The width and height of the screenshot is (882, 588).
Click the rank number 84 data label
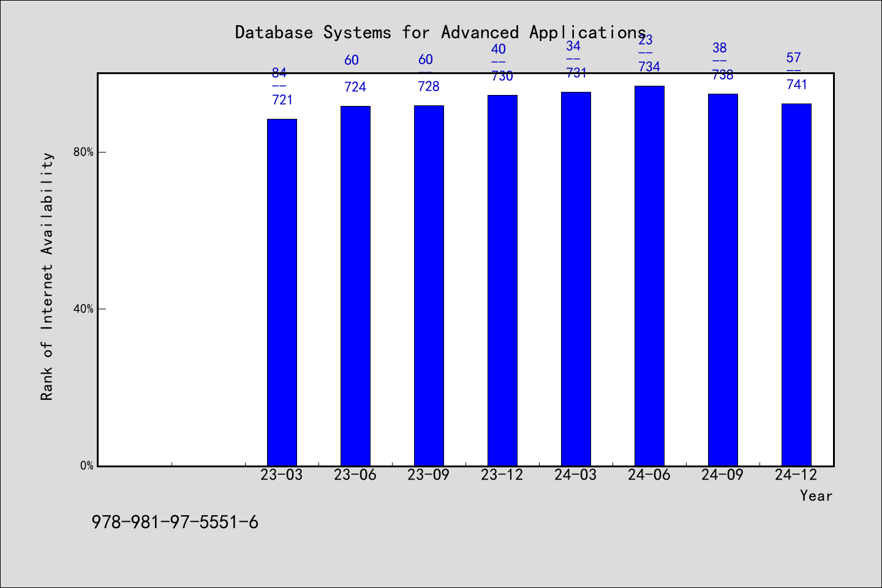point(279,73)
